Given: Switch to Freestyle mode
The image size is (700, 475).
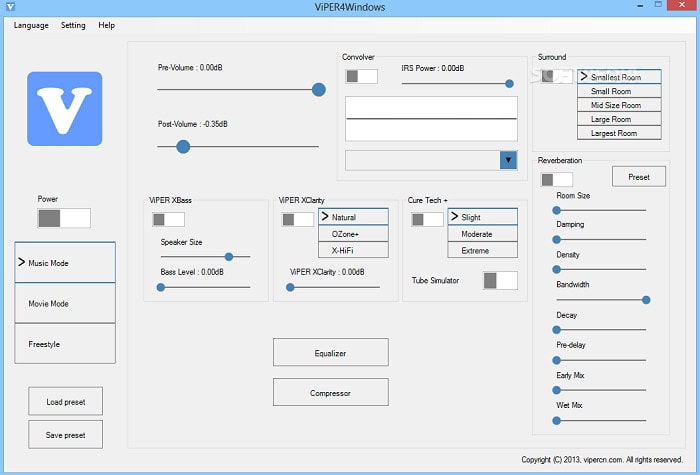Looking at the screenshot, I should pyautogui.click(x=65, y=343).
